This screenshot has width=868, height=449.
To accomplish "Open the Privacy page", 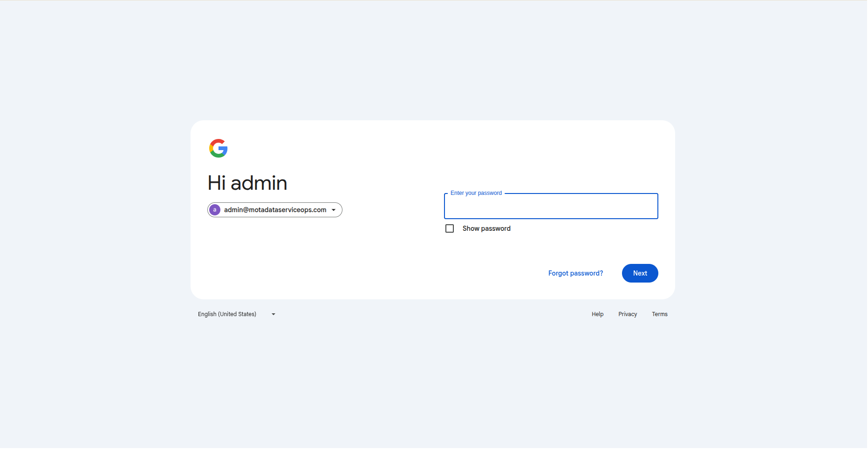I will point(628,314).
